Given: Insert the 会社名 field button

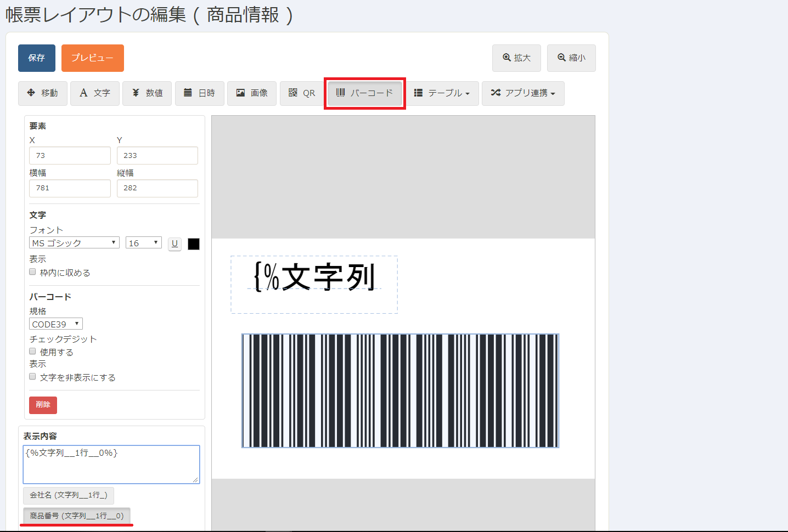Looking at the screenshot, I should click(69, 495).
